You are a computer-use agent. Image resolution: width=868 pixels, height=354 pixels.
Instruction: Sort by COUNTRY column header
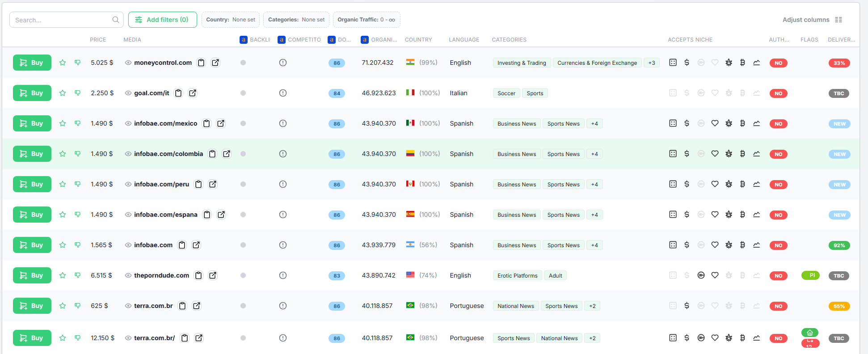point(418,40)
